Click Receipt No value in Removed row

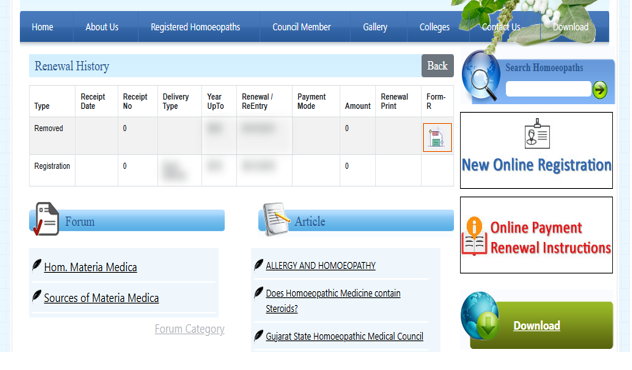pyautogui.click(x=125, y=128)
